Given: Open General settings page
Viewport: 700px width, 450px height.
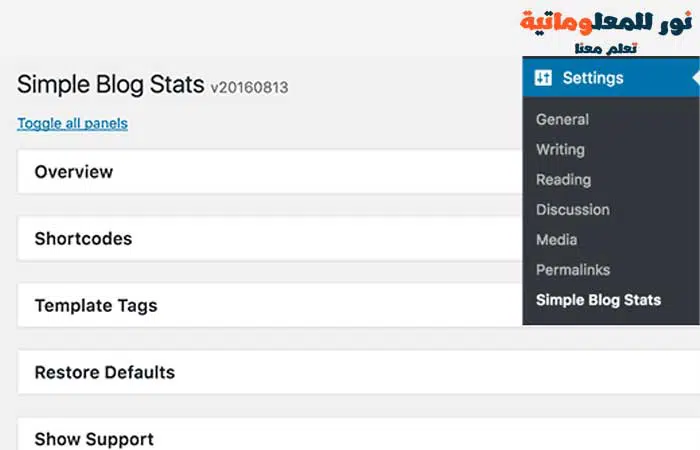Looking at the screenshot, I should (x=562, y=120).
